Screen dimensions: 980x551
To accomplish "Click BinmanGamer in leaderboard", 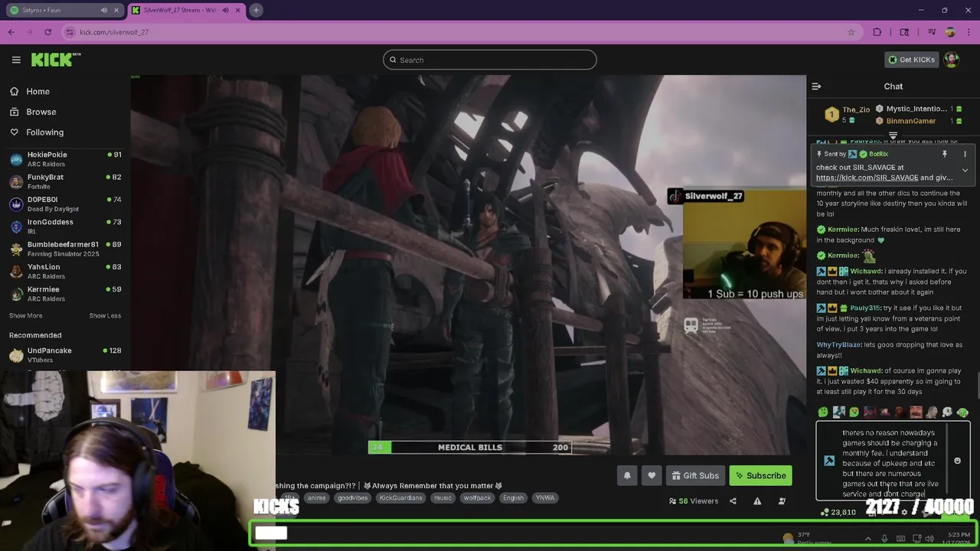I will [910, 121].
